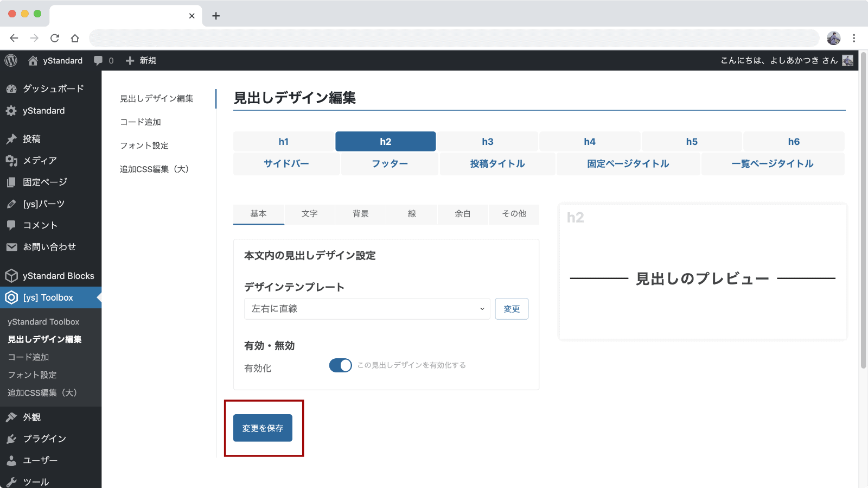Click the 投稿 pushpin icon
The height and width of the screenshot is (488, 868).
click(x=11, y=139)
